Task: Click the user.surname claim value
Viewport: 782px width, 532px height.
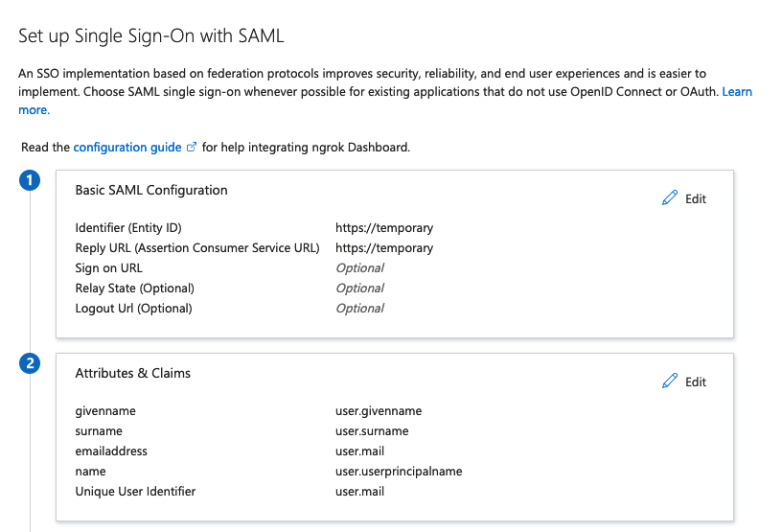Action: (x=372, y=431)
